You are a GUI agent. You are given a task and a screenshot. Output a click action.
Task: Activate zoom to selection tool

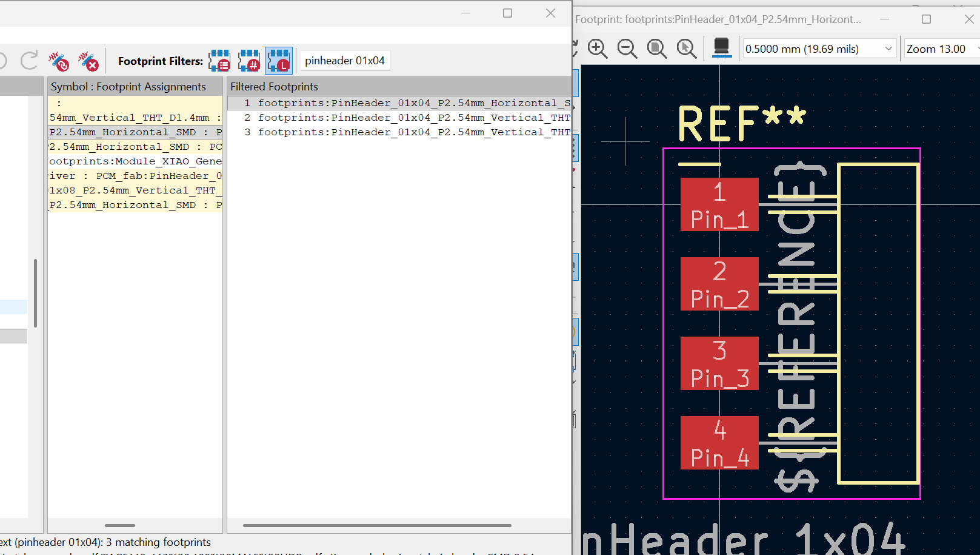tap(687, 49)
